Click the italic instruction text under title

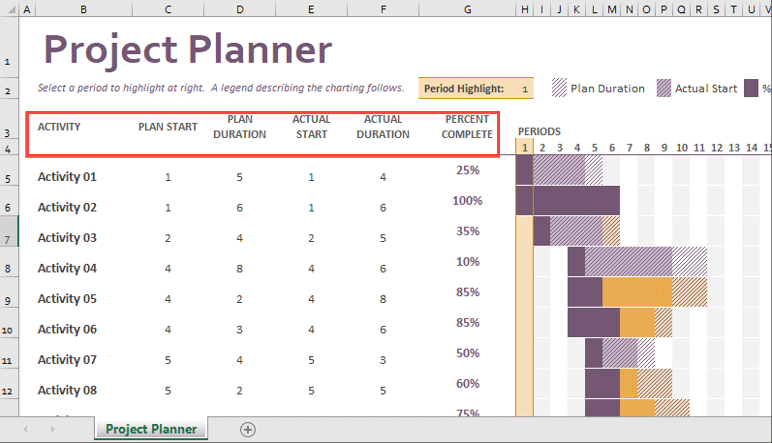(221, 88)
